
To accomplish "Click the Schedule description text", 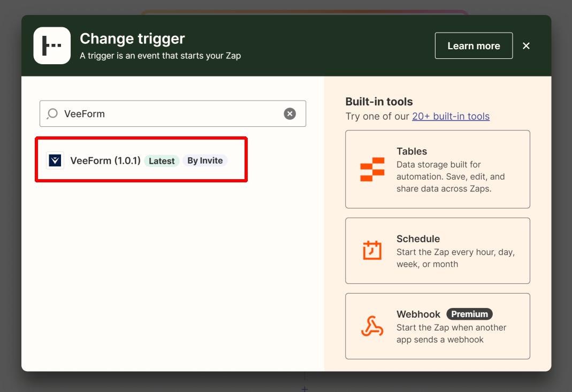I will point(456,258).
